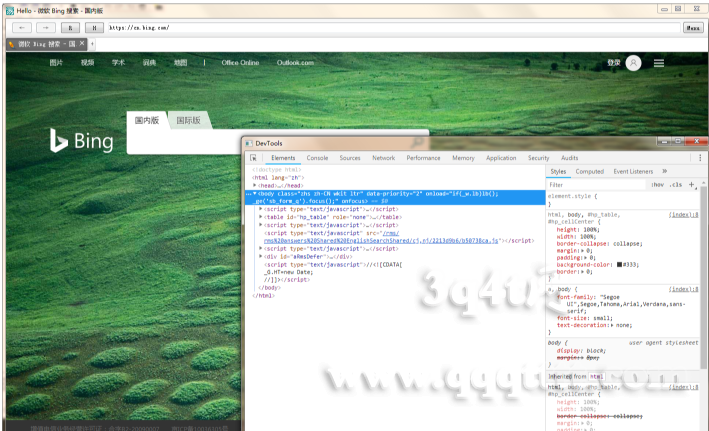Screen dimensions: 709x431
Task: Click the button at right of address bar
Action: tap(693, 28)
